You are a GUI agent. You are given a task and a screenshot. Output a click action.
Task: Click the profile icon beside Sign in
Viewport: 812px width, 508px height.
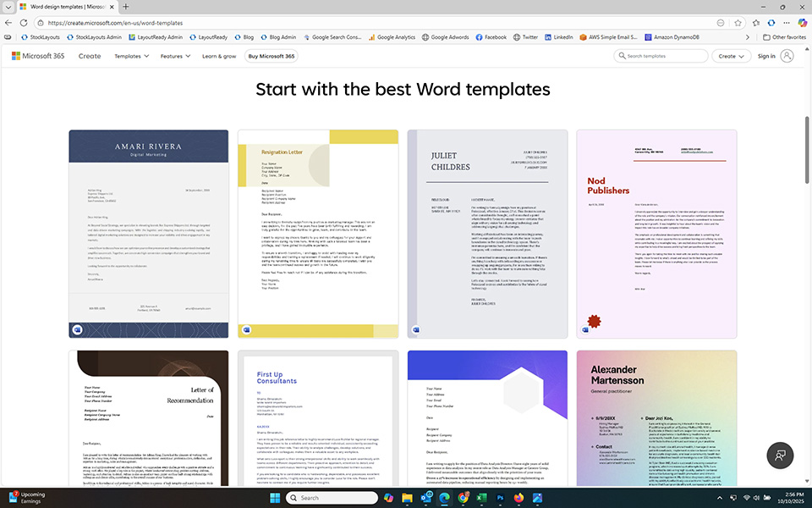(787, 56)
